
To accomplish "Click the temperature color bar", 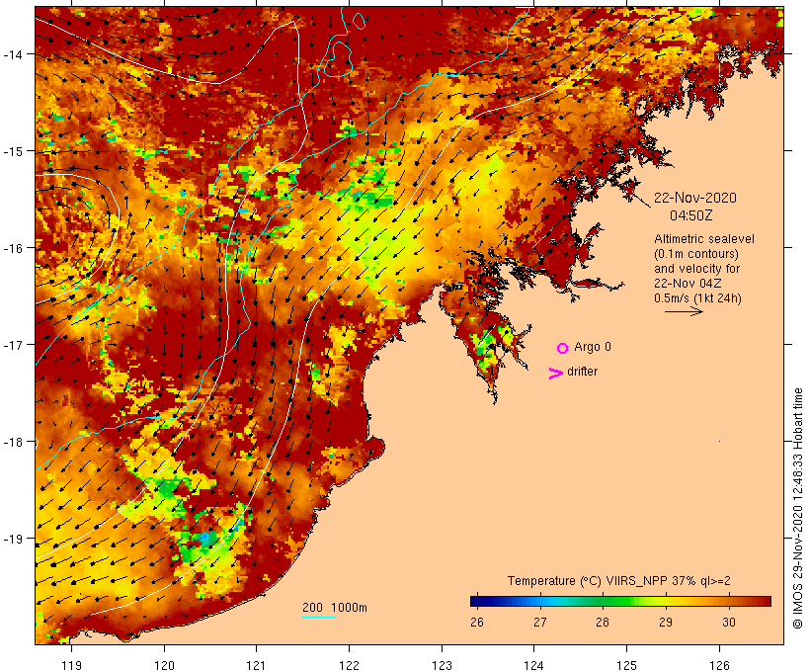I will [620, 601].
